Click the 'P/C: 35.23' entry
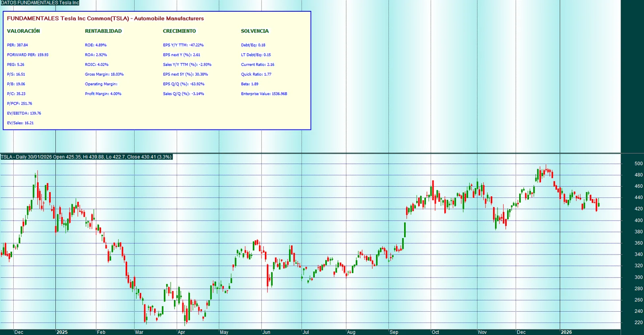644x335 pixels. tap(16, 94)
